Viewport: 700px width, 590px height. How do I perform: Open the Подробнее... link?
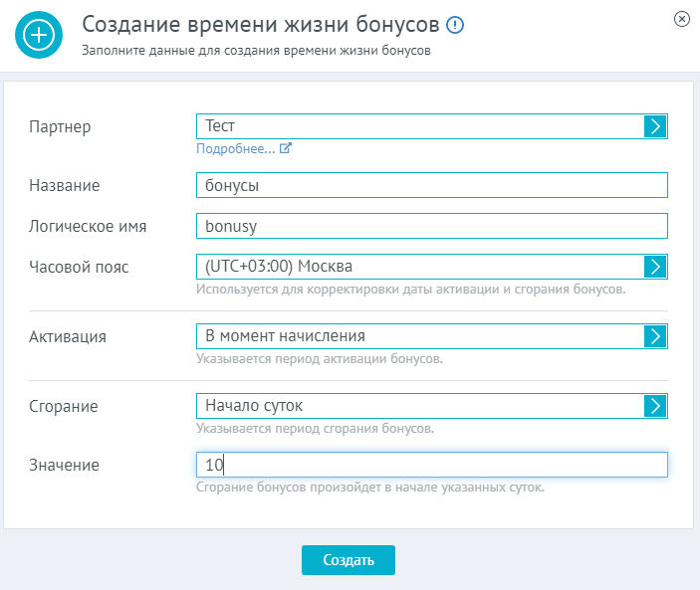(x=236, y=148)
